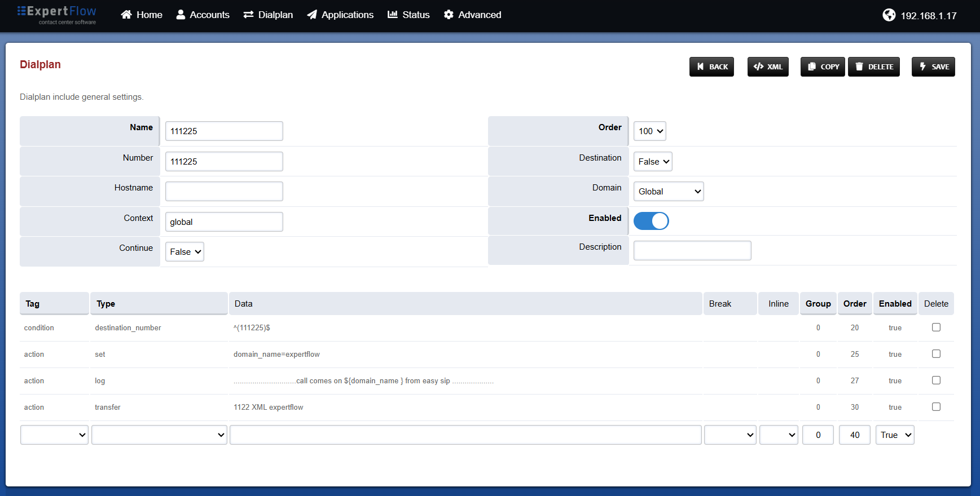Image resolution: width=980 pixels, height=496 pixels.
Task: Open the Order dropdown showing 100
Action: [650, 131]
